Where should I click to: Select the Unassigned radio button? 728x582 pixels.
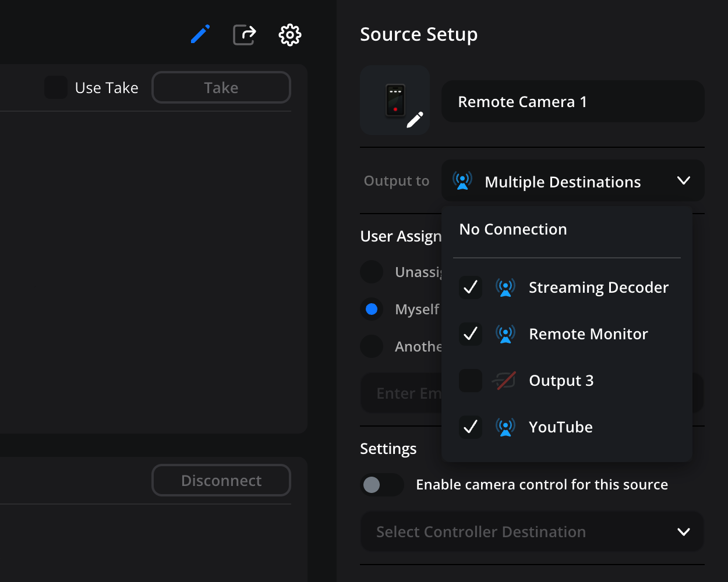[372, 272]
